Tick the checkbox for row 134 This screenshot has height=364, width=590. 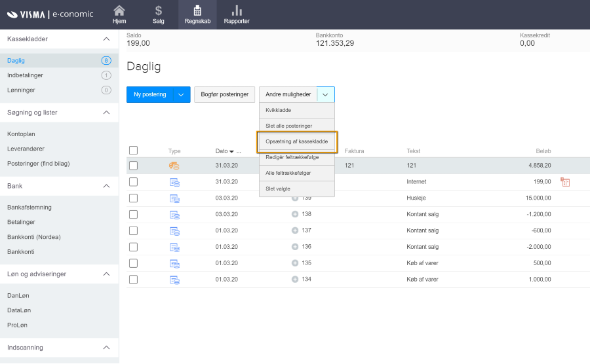tap(133, 280)
